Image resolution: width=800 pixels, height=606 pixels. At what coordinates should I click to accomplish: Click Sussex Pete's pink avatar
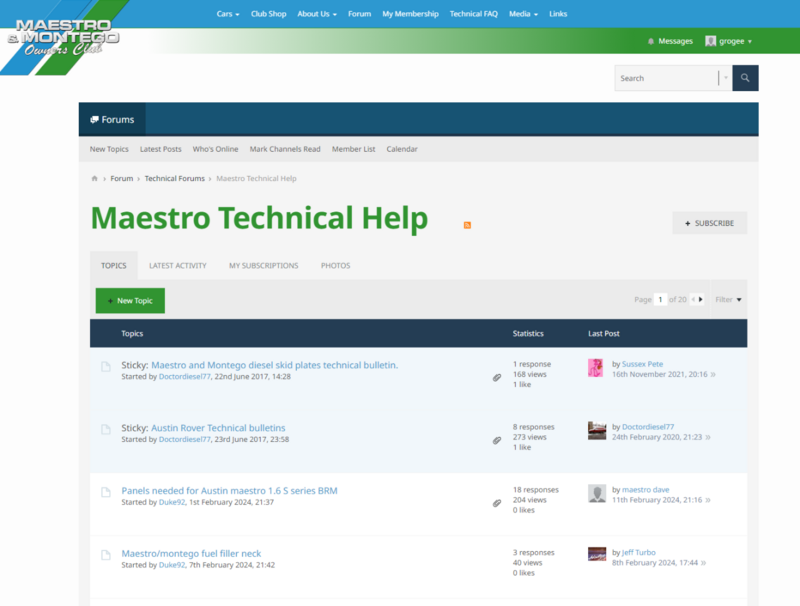[596, 367]
